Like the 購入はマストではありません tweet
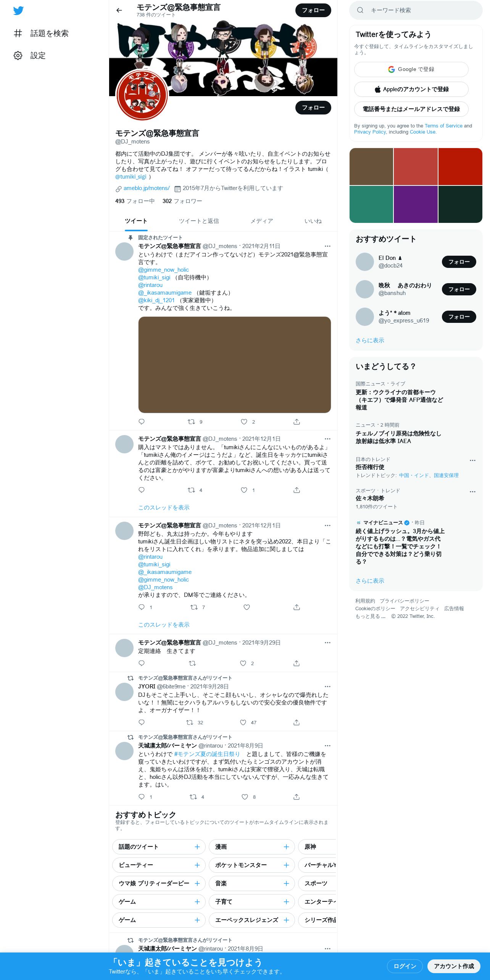 tap(244, 490)
